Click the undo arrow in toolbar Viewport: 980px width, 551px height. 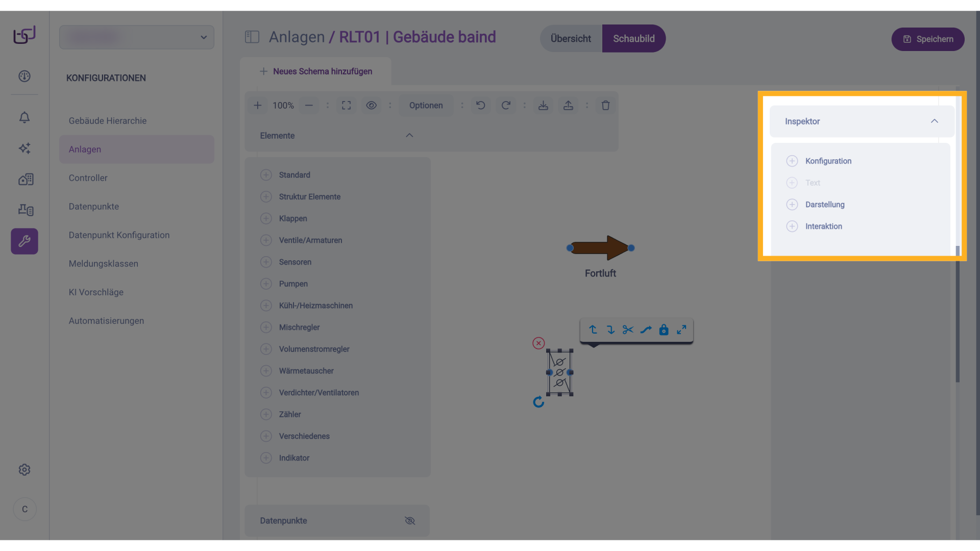(480, 105)
